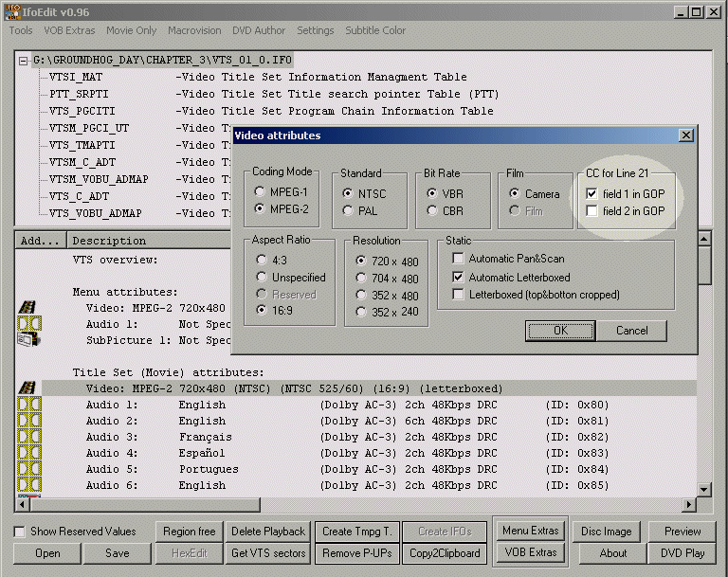Click the Disc Image button

click(607, 531)
